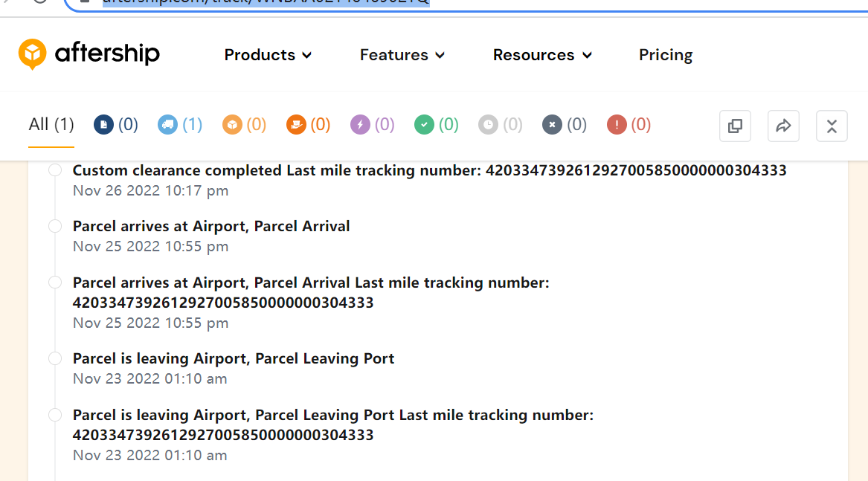868x481 pixels.
Task: Expand the Resources dropdown menu
Action: tap(542, 55)
